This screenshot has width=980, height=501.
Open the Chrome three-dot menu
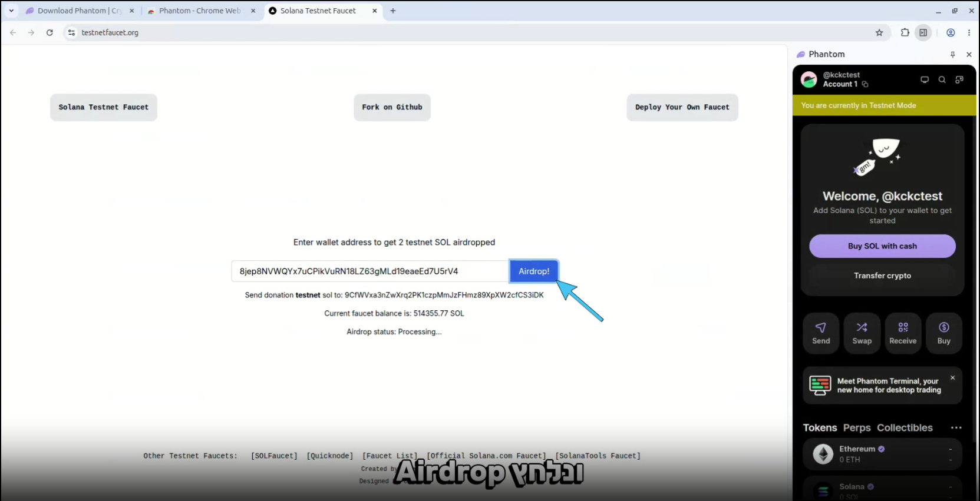(969, 32)
